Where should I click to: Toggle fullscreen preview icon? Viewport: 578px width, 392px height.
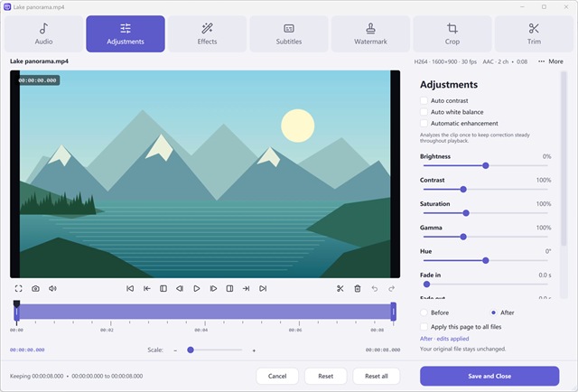click(18, 288)
